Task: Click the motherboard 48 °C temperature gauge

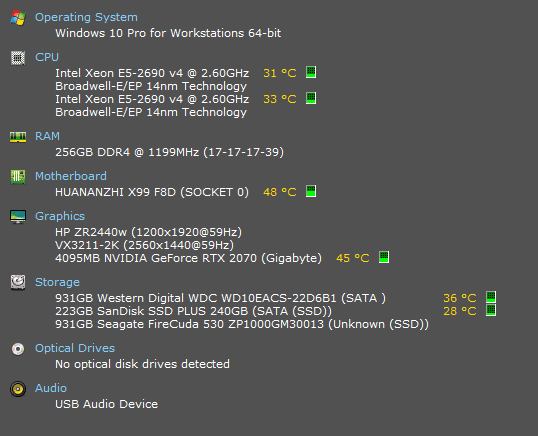Action: (311, 191)
